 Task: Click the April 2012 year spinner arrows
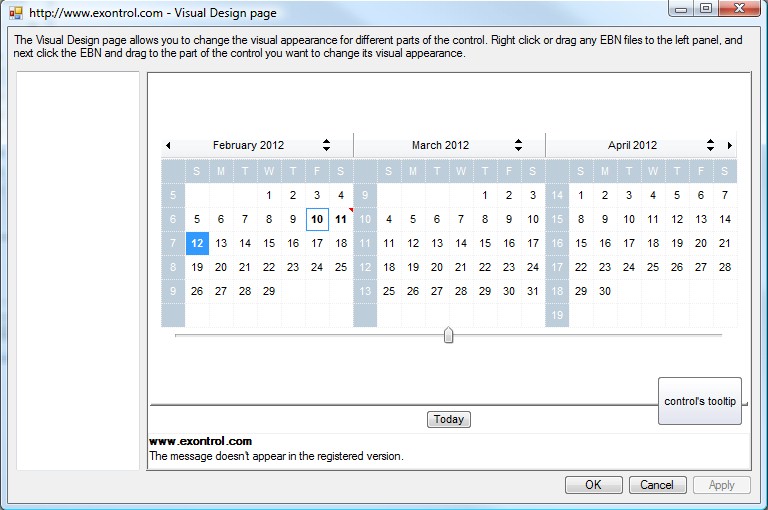710,145
